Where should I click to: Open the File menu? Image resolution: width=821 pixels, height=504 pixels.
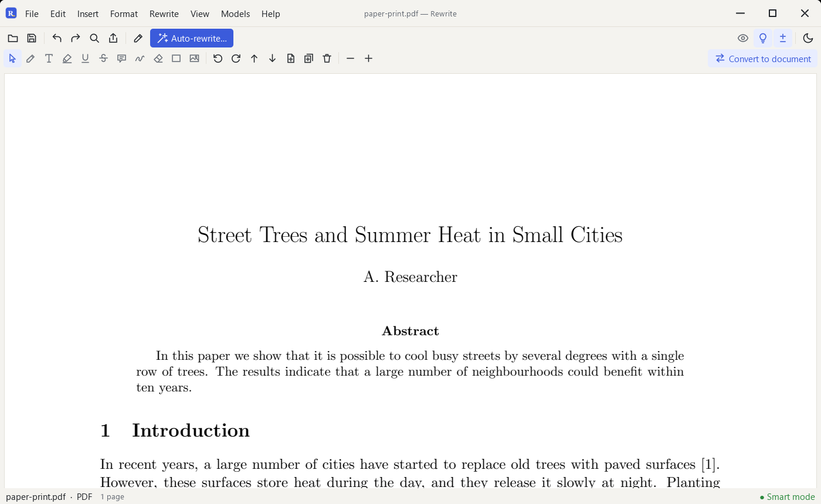point(32,13)
